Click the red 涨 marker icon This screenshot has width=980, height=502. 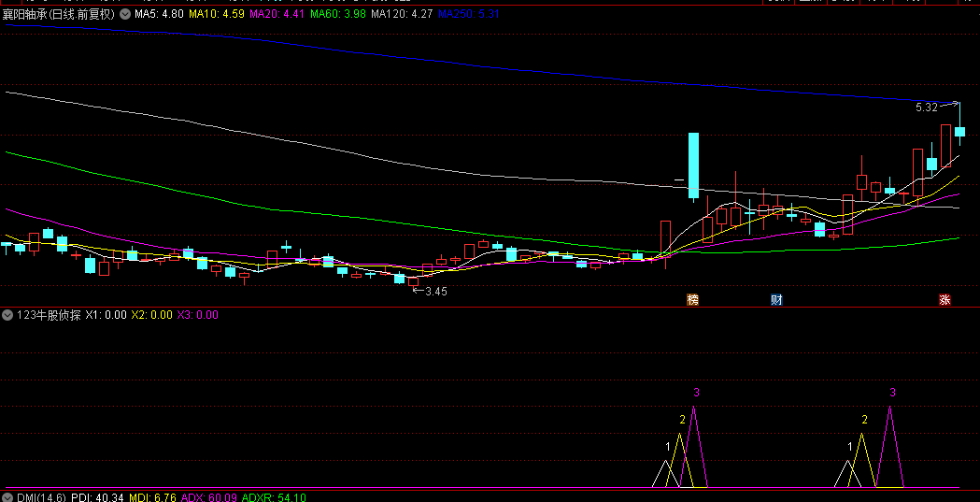tap(945, 299)
